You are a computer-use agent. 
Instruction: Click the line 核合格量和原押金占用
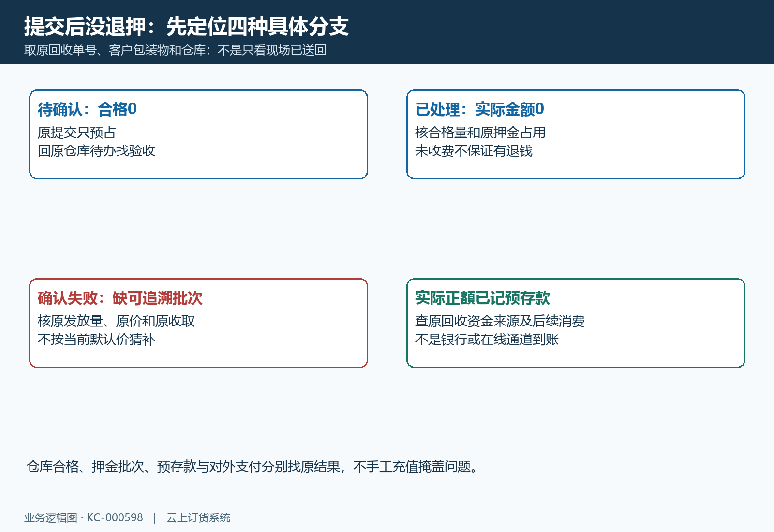coord(480,133)
